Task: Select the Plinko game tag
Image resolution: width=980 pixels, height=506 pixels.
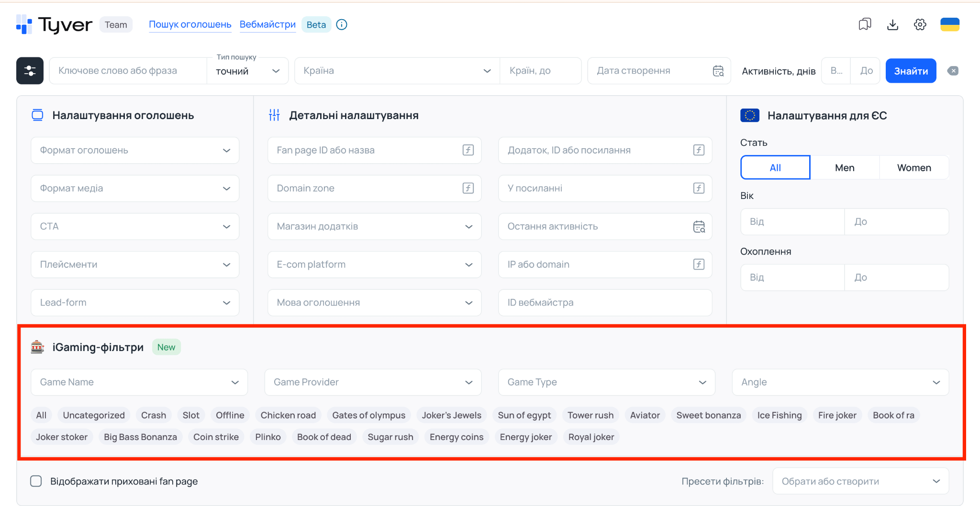Action: click(x=268, y=437)
